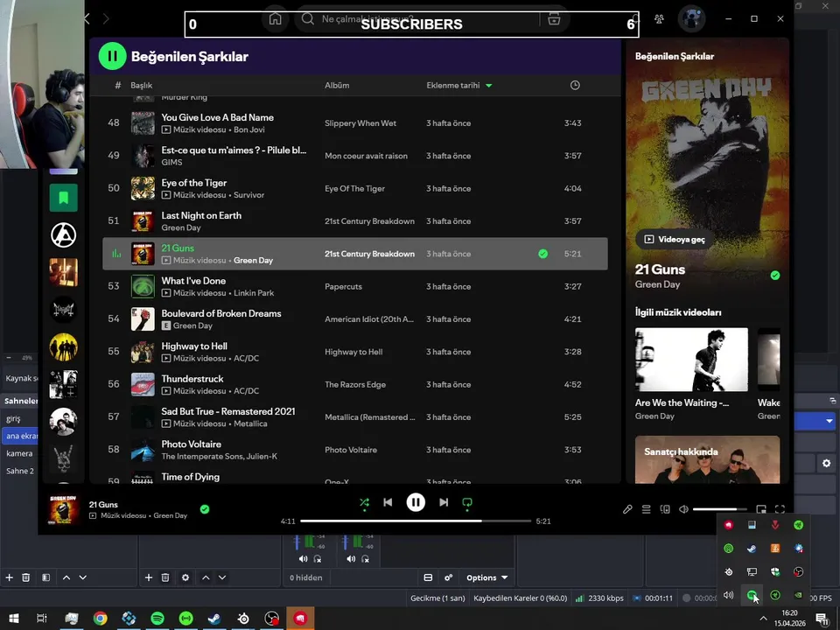Select the Sahne 2 scene in OBS
The width and height of the screenshot is (840, 630).
coord(20,471)
